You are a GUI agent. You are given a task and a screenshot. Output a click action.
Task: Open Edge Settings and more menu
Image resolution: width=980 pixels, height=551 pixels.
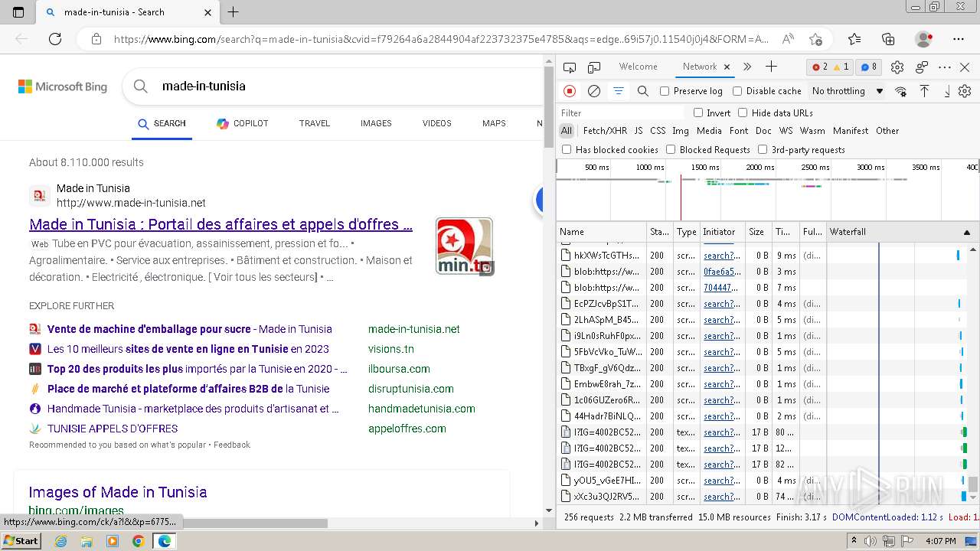[959, 39]
